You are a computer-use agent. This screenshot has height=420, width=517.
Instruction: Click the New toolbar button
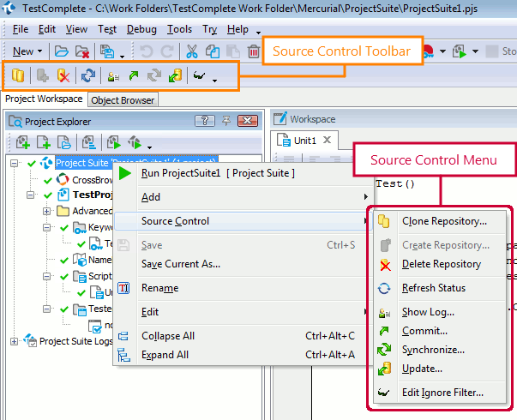tap(23, 51)
